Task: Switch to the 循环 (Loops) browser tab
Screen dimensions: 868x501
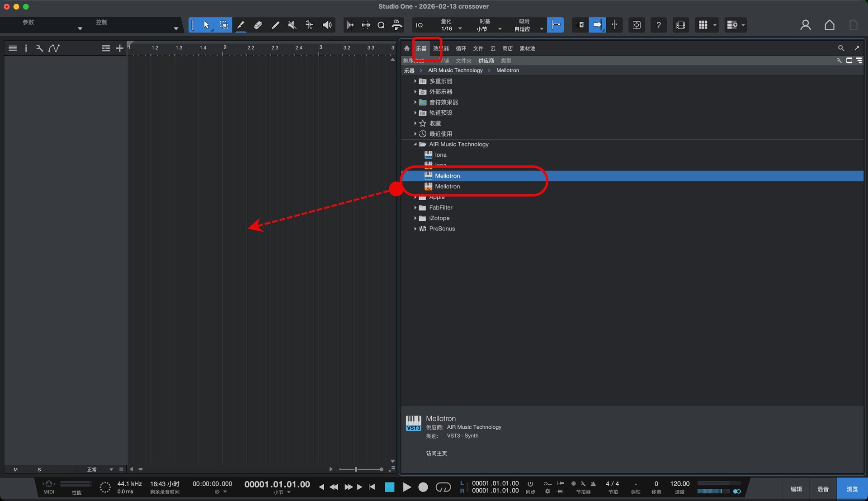Action: point(461,49)
